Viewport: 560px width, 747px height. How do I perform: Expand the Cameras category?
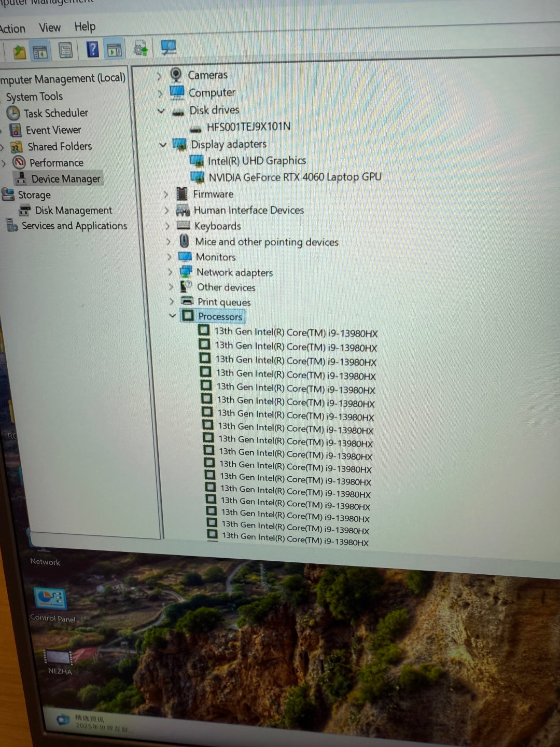(x=159, y=76)
